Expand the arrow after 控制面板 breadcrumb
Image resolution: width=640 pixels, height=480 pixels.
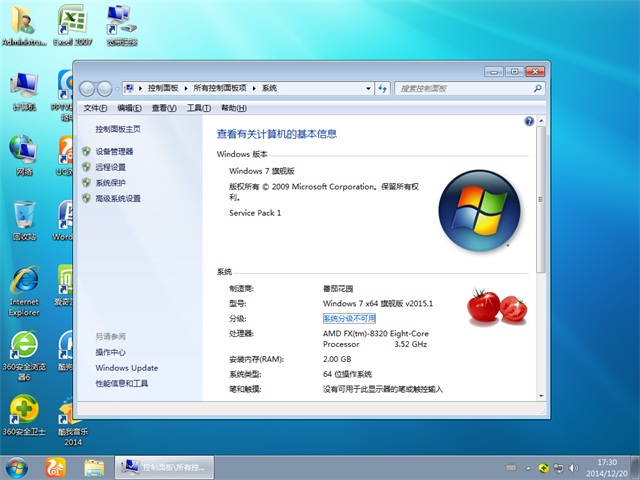(186, 88)
